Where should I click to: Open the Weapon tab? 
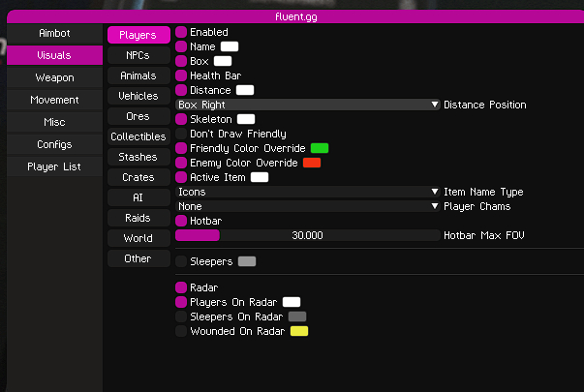click(x=54, y=77)
